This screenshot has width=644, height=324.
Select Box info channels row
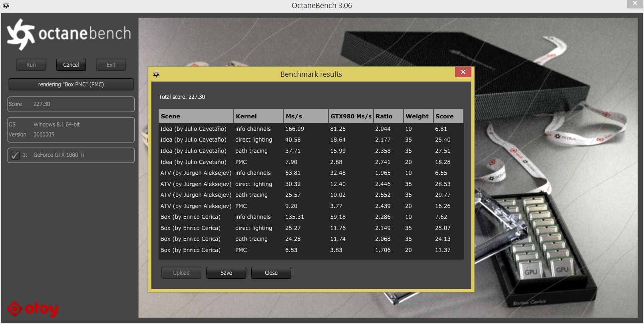point(311,217)
